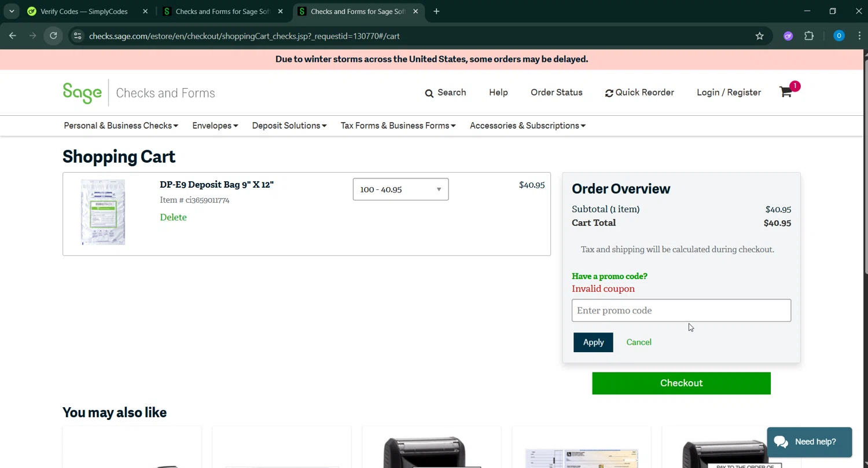Open the tab search dropdown arrow
Image resolution: width=868 pixels, height=468 pixels.
tap(12, 11)
